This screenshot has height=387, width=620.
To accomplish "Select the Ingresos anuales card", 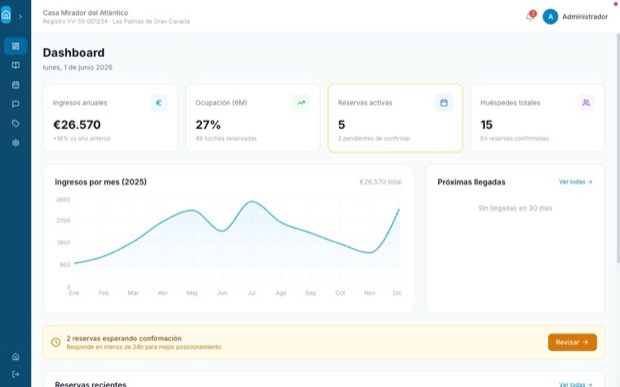I will point(110,118).
